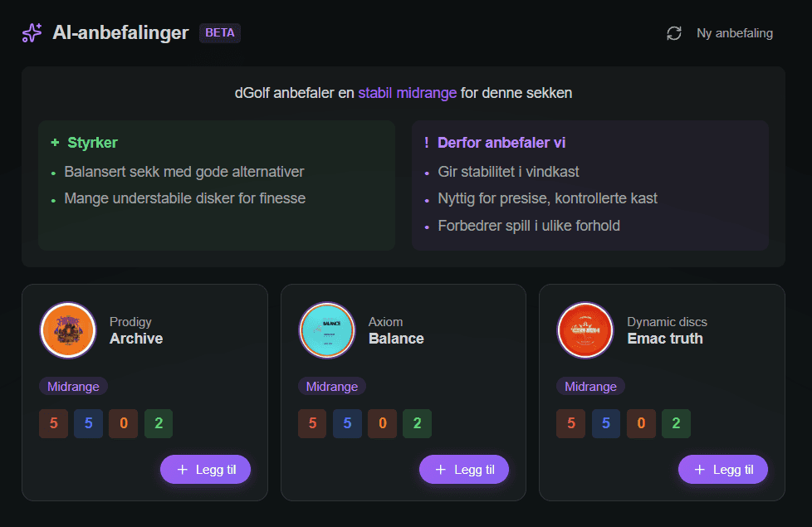Click the Archive disc name title
812x527 pixels.
pos(136,339)
